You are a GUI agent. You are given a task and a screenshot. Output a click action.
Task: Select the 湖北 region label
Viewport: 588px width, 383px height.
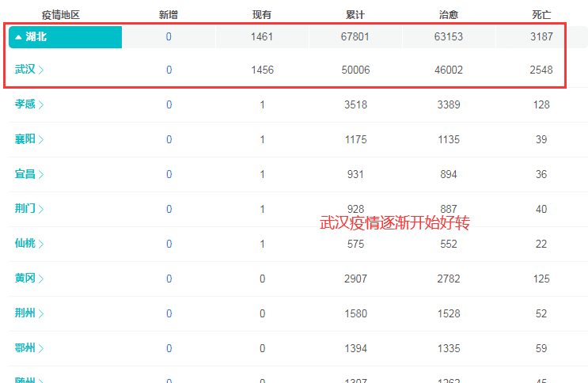(x=36, y=37)
